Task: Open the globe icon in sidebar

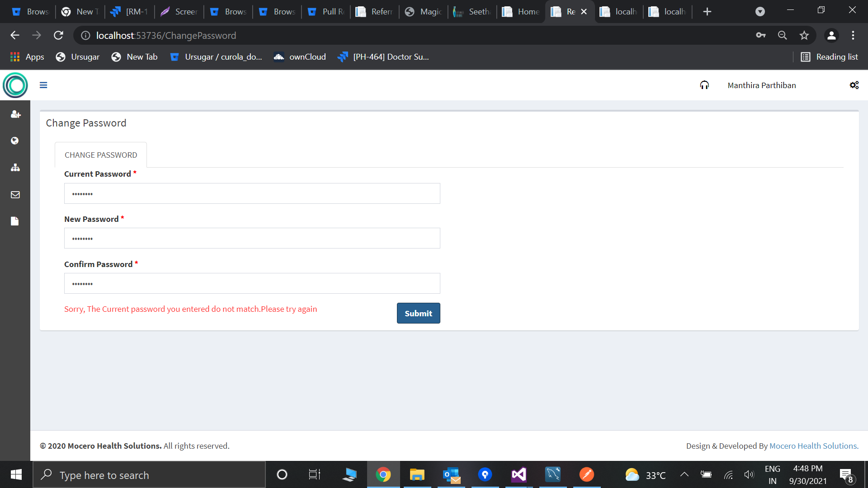Action: tap(15, 141)
